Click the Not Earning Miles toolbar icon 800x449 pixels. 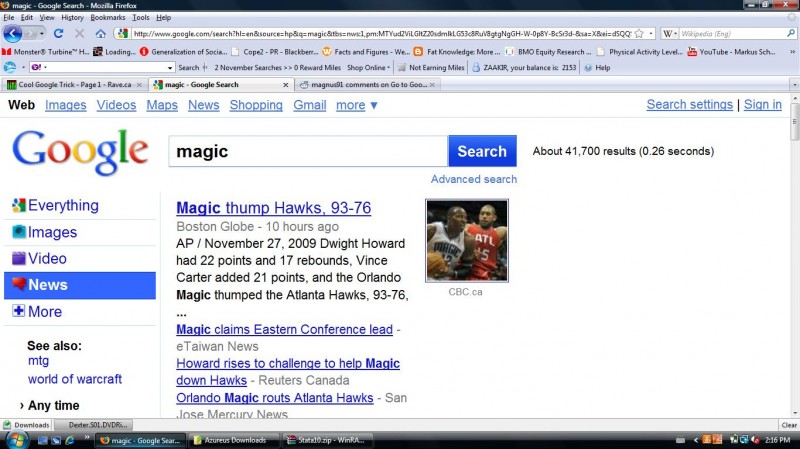coord(402,67)
